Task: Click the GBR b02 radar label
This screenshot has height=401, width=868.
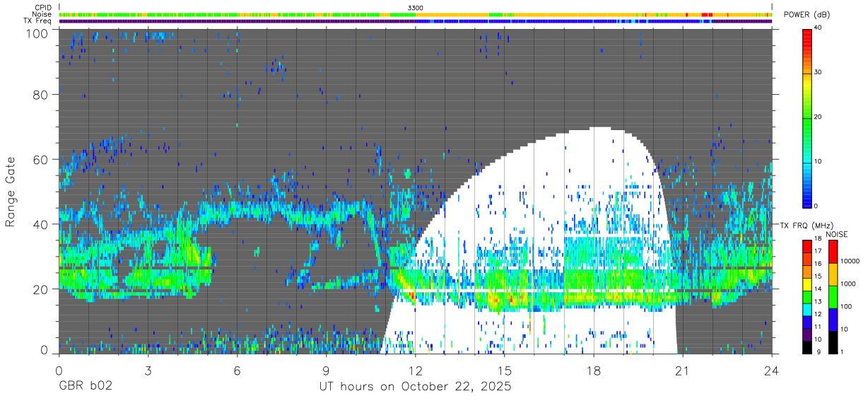Action: tap(85, 387)
